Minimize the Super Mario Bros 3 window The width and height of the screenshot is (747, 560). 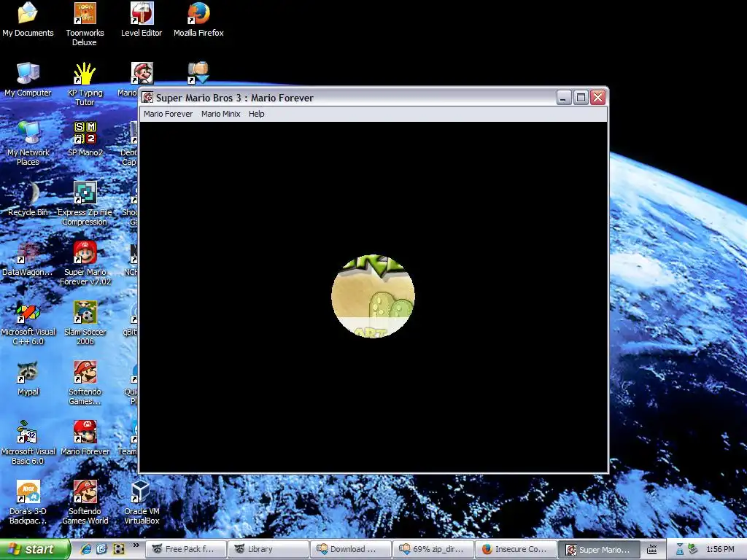click(564, 98)
